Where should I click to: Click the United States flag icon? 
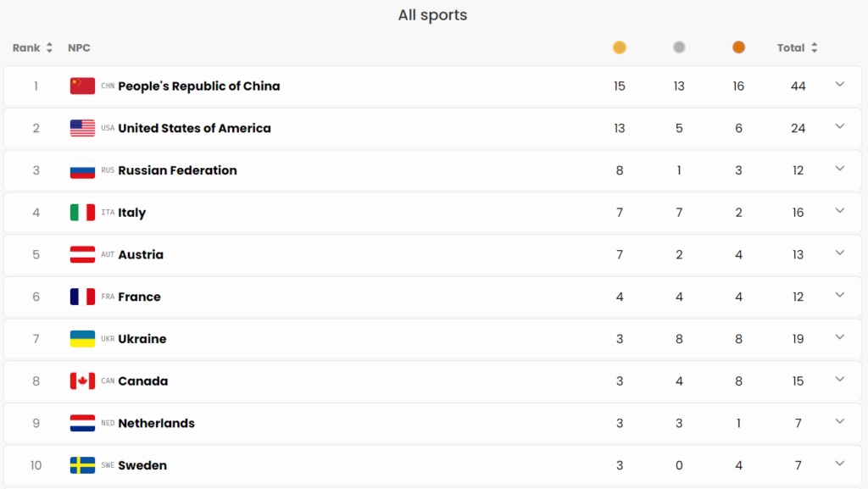pos(82,128)
